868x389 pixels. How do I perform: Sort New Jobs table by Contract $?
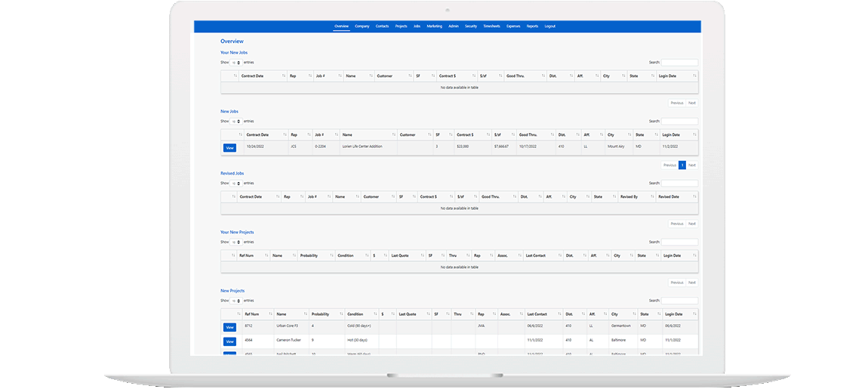[x=472, y=134]
